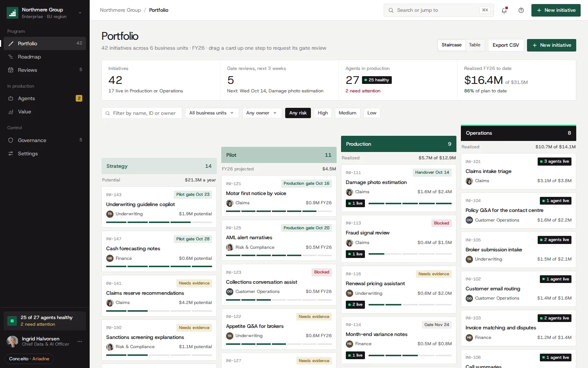This screenshot has width=588, height=368.
Task: Select the Any risk filter
Action: (x=298, y=113)
